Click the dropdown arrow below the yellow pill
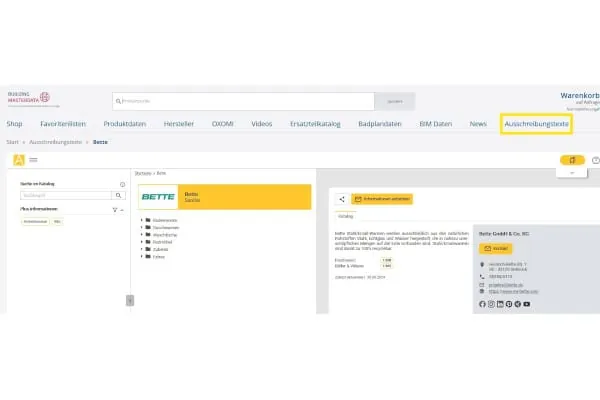 (x=572, y=173)
